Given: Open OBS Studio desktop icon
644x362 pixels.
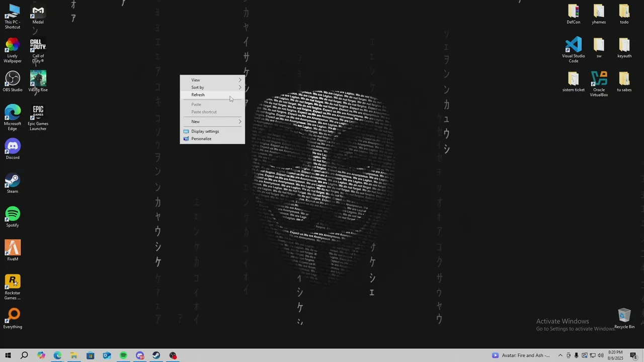Looking at the screenshot, I should (13, 81).
